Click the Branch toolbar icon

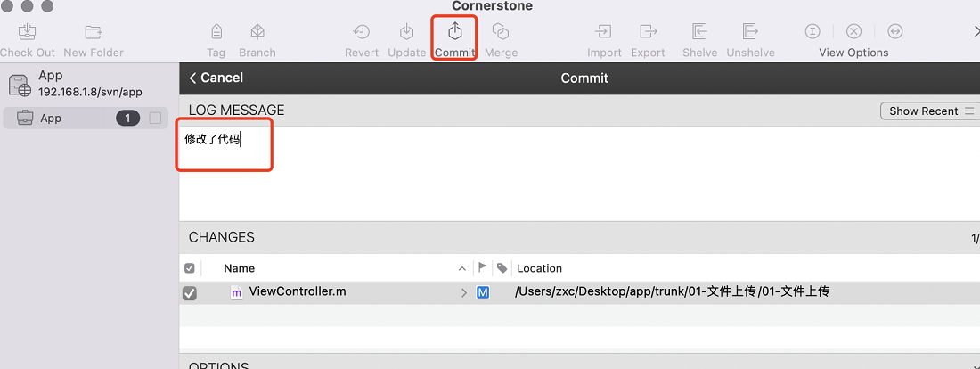coord(257,31)
